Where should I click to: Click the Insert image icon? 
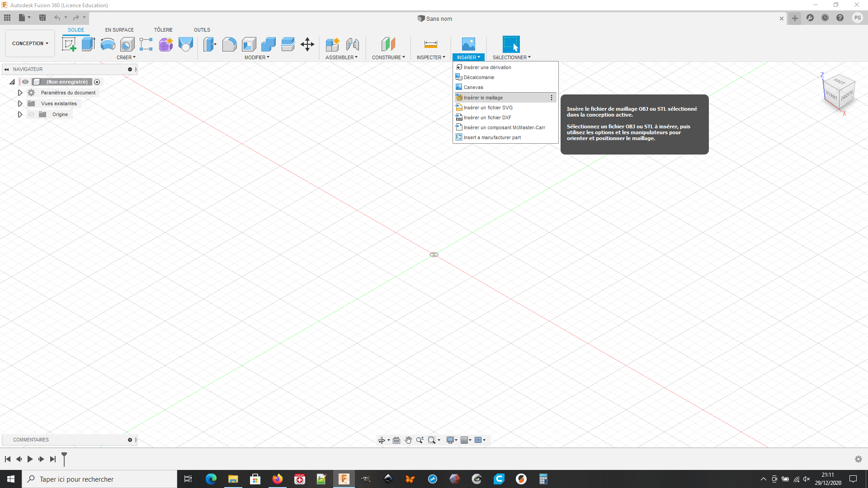(468, 44)
